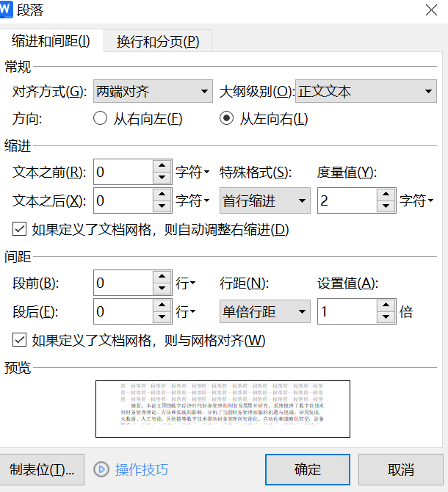Increase the 度量值 measurement value
The height and width of the screenshot is (492, 448).
(386, 194)
